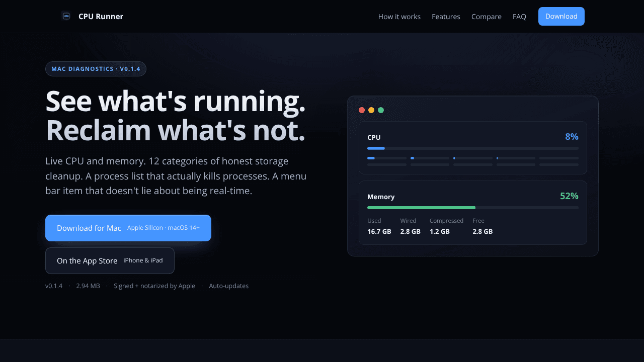This screenshot has width=644, height=362.
Task: Click the Free 2.8 GB value
Action: tap(482, 232)
